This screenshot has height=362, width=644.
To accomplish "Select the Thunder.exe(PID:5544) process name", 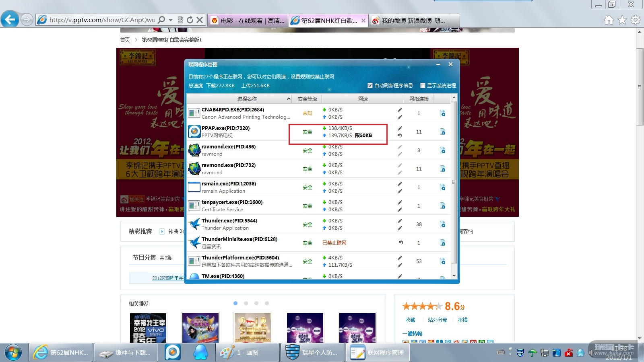I will [229, 221].
